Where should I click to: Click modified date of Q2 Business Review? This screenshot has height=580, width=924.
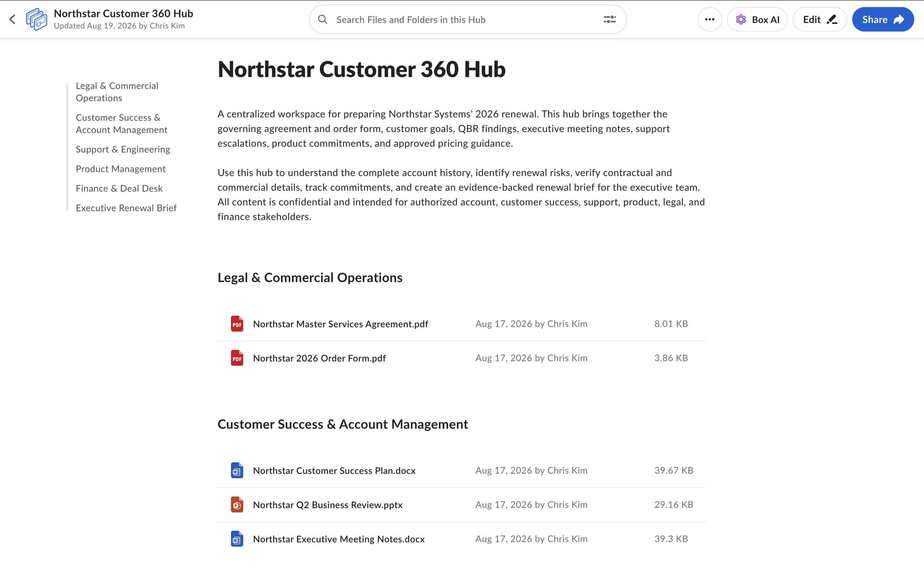531,505
